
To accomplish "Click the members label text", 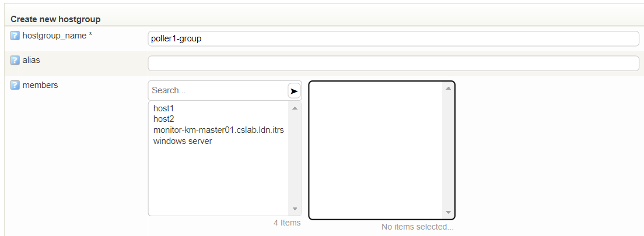I will click(x=40, y=85).
